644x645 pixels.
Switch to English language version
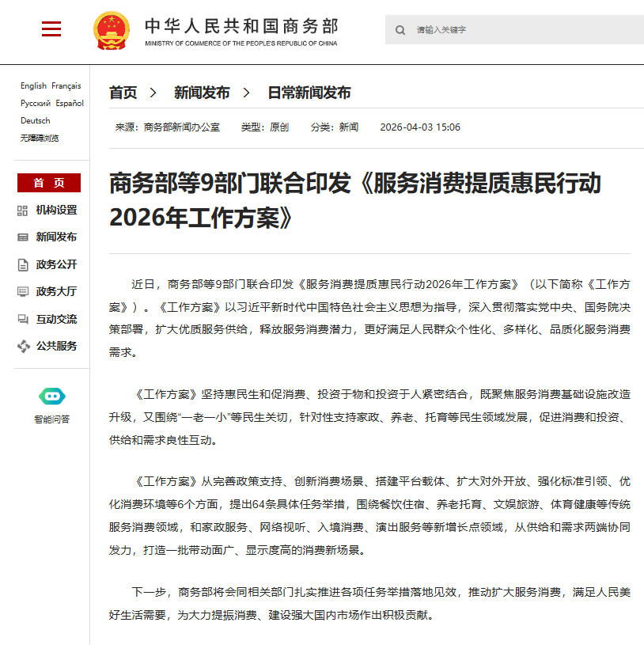click(33, 85)
